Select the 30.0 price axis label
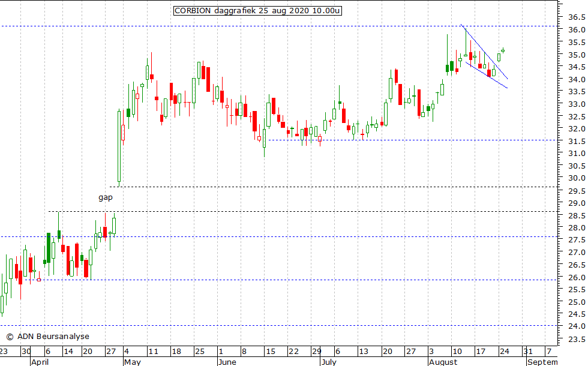 coord(577,178)
